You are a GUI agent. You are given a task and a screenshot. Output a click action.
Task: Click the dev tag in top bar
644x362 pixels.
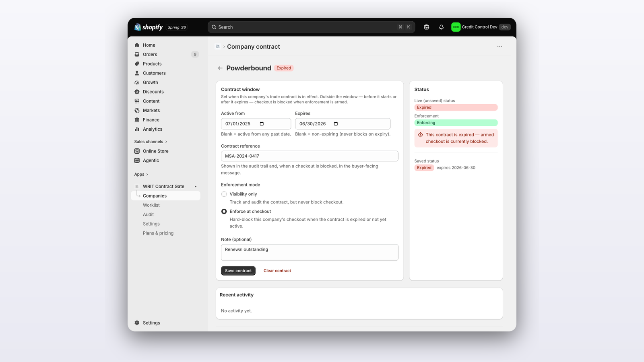tap(505, 27)
